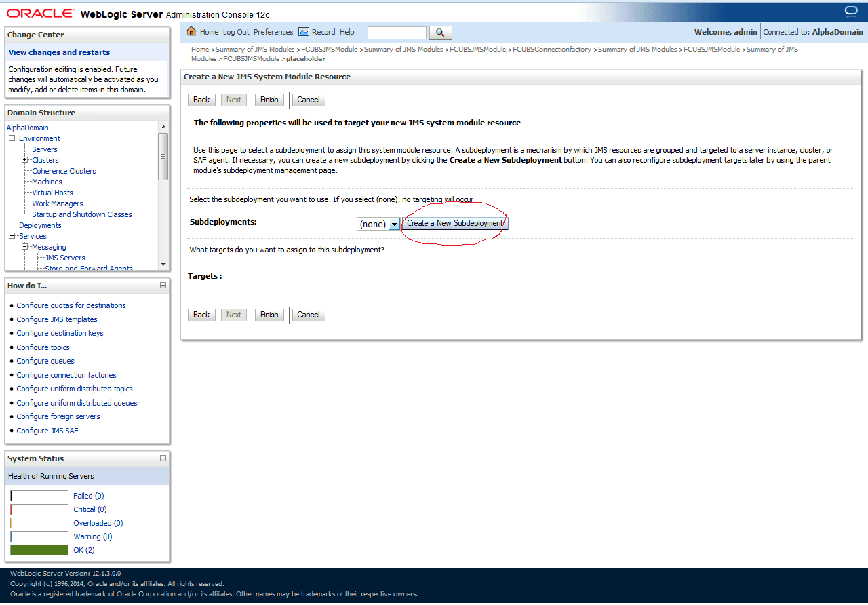
Task: Click View changes and restarts link
Action: click(59, 52)
